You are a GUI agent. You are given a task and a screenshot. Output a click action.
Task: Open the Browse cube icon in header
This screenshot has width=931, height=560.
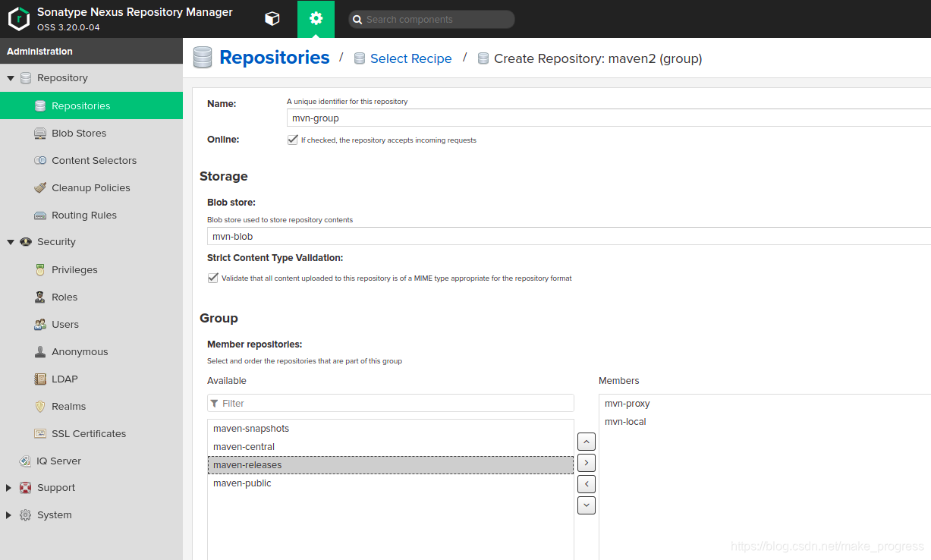click(x=272, y=19)
